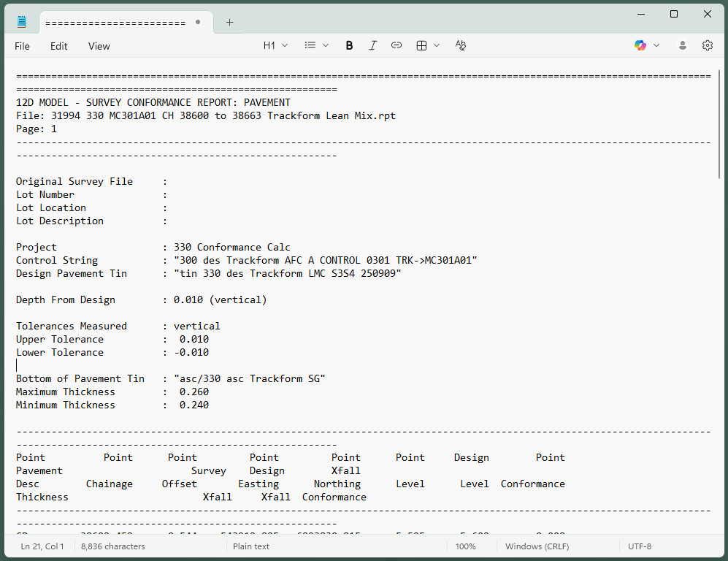Open the File menu
728x561 pixels.
23,46
